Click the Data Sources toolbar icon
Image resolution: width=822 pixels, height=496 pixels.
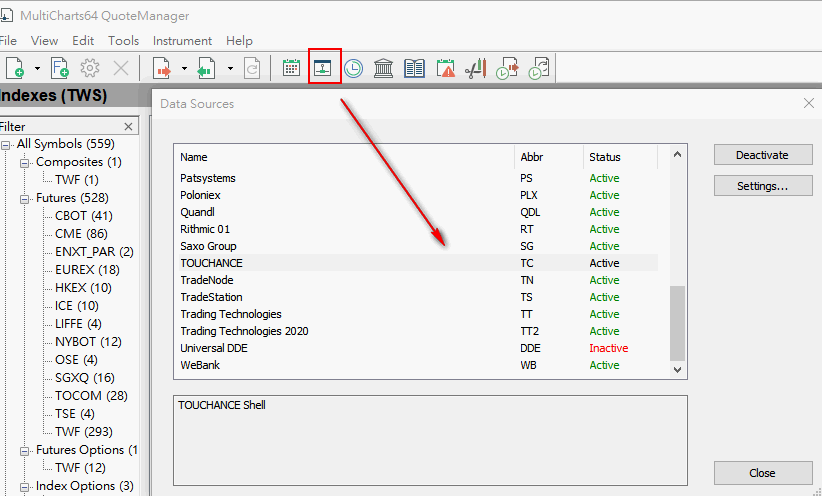(322, 68)
